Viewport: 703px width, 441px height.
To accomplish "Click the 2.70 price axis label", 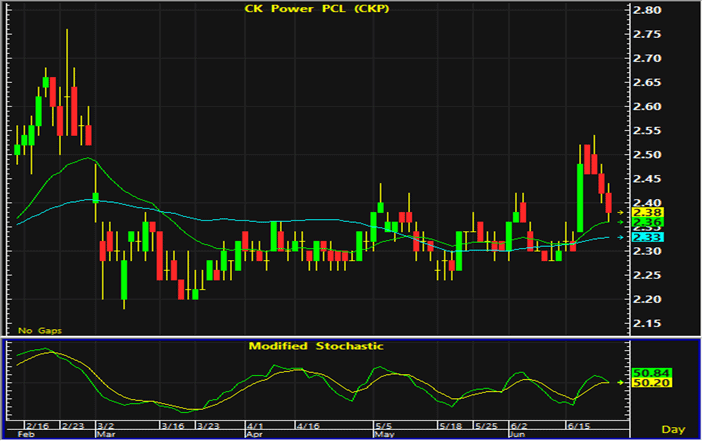I will [x=647, y=58].
